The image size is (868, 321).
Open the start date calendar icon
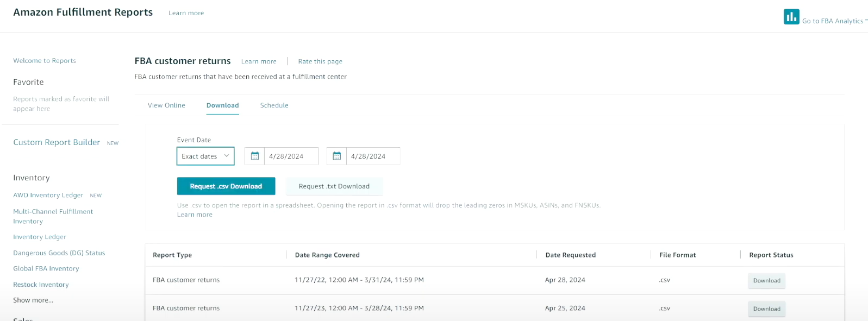[255, 156]
